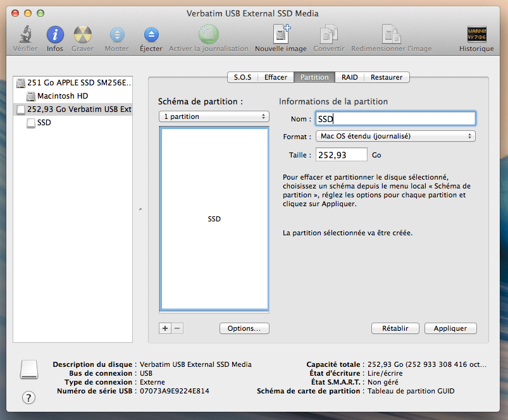Open the Infos toolbar icon
Screen dimensions: 508x420
[x=55, y=34]
